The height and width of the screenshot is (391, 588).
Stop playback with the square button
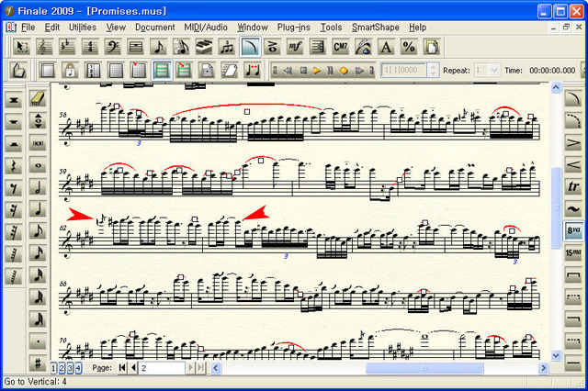pos(304,71)
